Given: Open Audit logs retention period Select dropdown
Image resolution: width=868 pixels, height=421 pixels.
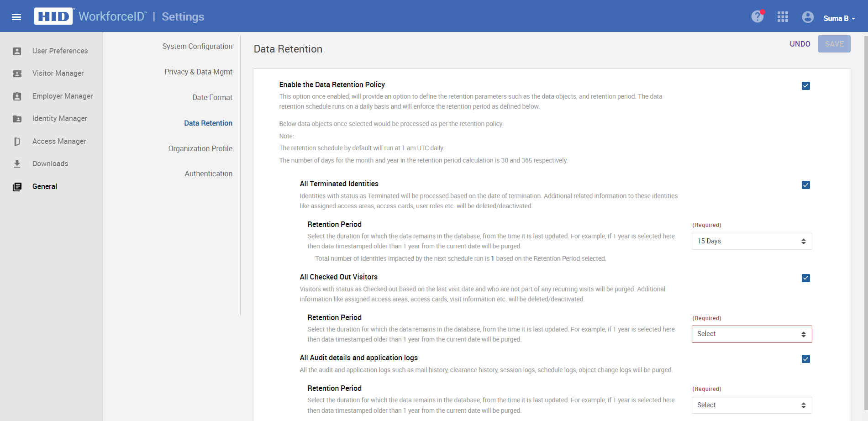Looking at the screenshot, I should tap(752, 405).
